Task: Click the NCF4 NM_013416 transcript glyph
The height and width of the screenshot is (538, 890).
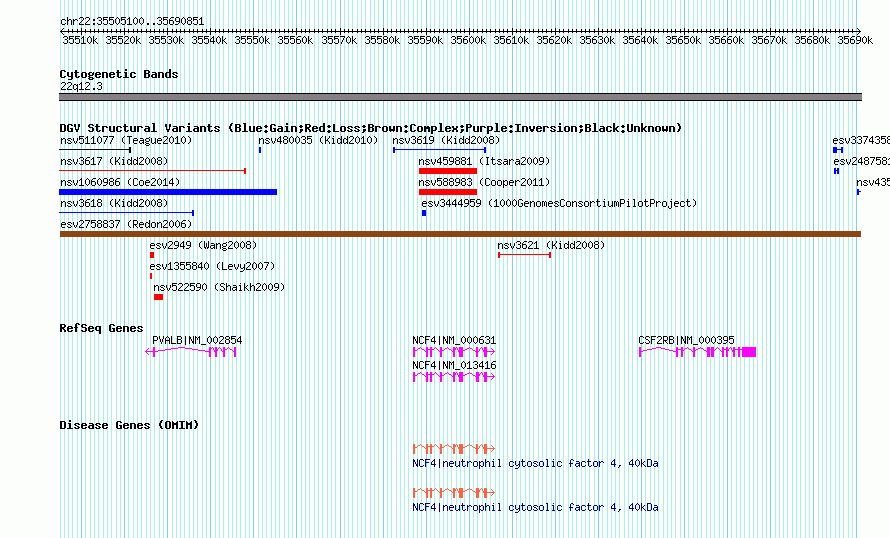Action: 454,377
